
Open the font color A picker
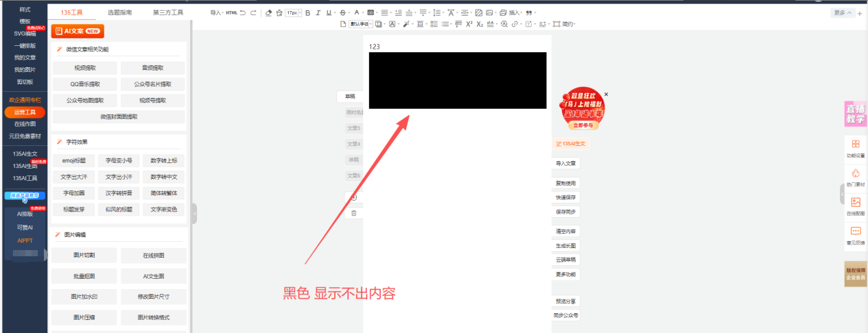pos(356,12)
